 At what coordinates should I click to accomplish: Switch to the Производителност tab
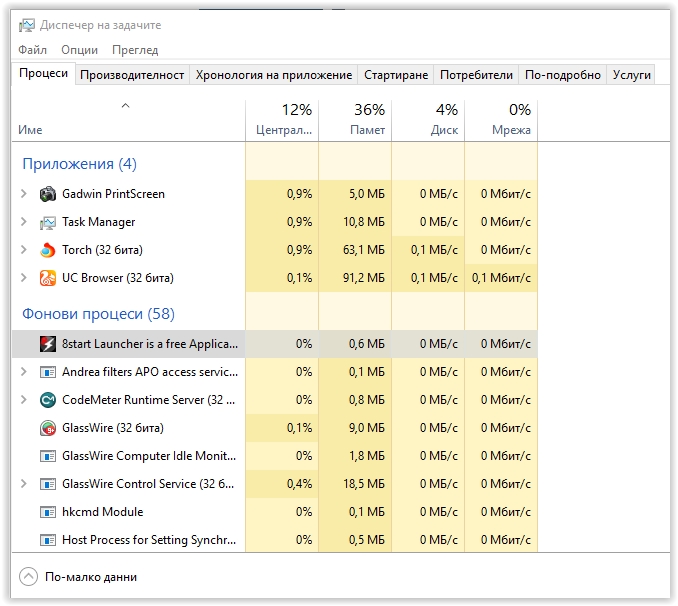click(132, 75)
